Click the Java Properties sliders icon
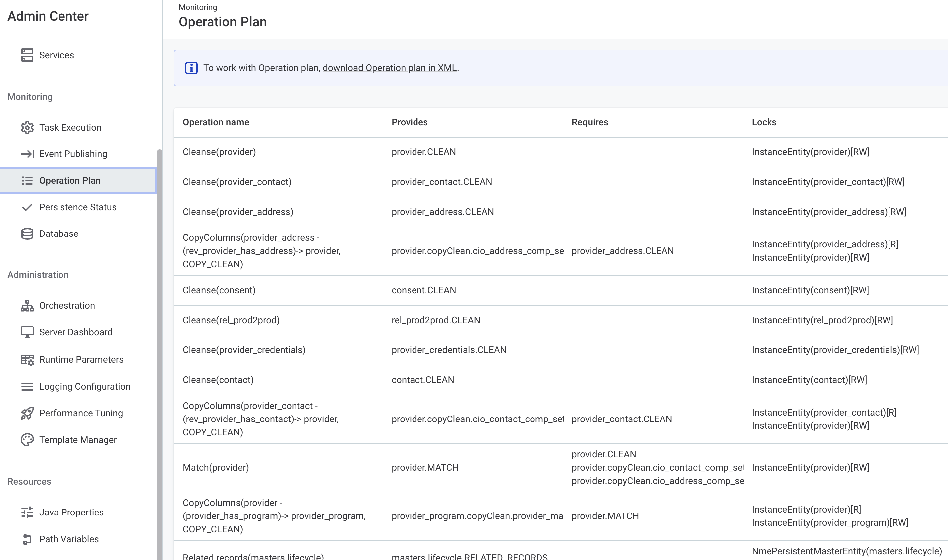948x560 pixels. click(27, 512)
